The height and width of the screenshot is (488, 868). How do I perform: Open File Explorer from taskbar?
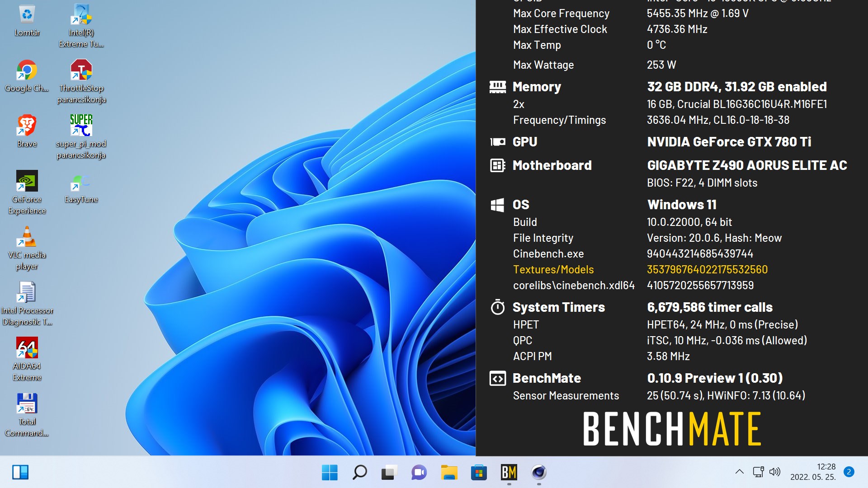point(449,472)
